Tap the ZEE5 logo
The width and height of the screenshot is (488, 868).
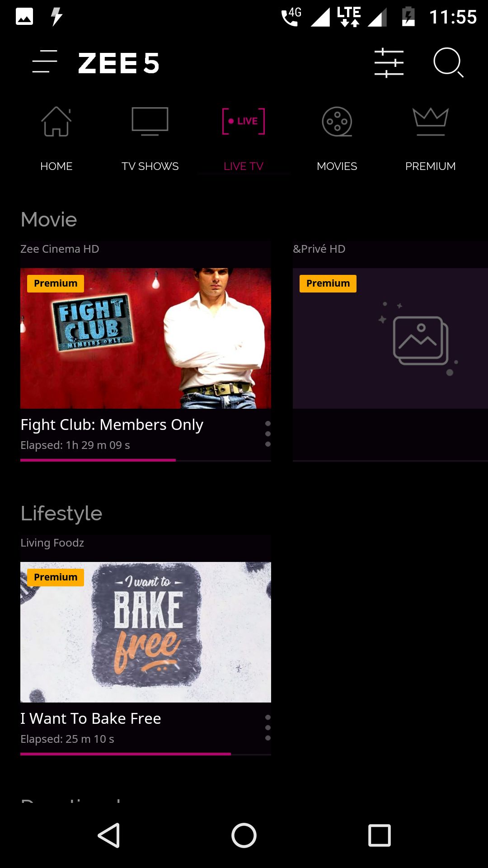point(118,63)
